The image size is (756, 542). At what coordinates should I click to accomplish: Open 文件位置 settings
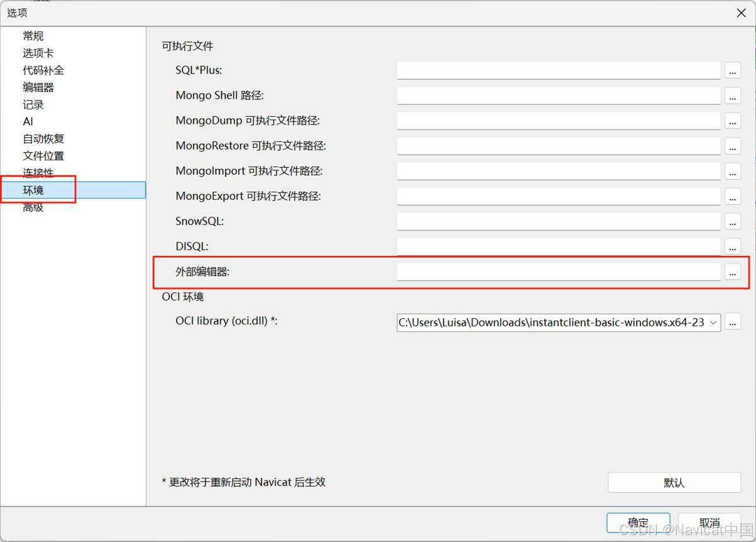pos(43,155)
